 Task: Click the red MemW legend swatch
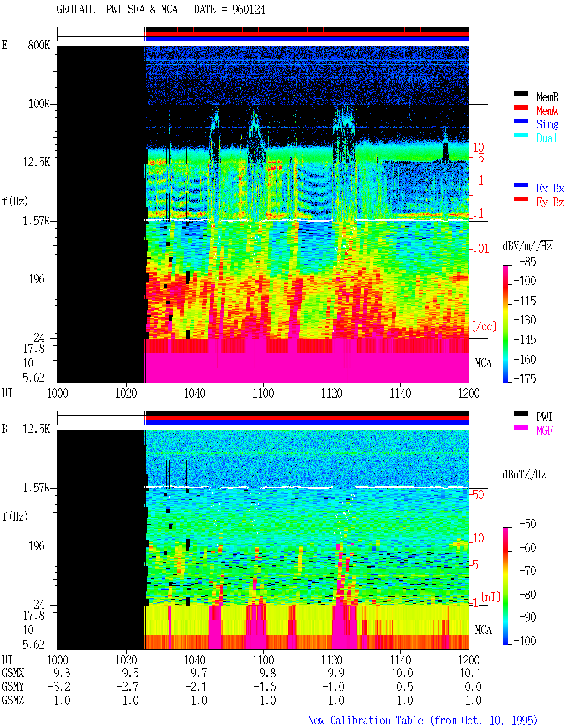(x=521, y=107)
